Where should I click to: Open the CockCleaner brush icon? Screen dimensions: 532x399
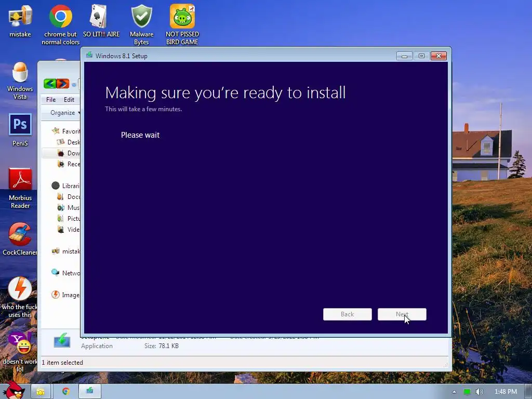pos(19,239)
